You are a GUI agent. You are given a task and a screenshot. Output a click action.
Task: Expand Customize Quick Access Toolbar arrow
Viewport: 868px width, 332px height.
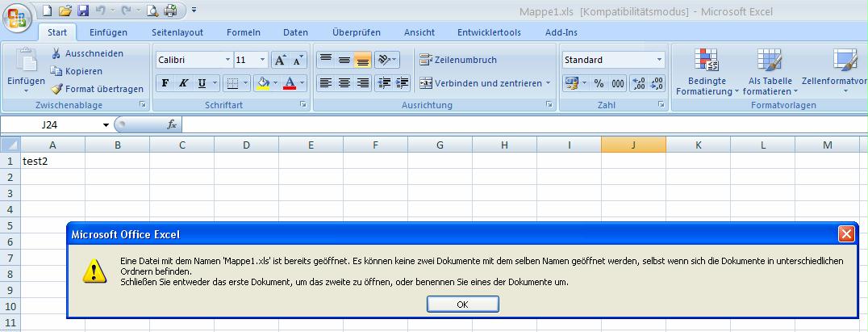click(194, 10)
